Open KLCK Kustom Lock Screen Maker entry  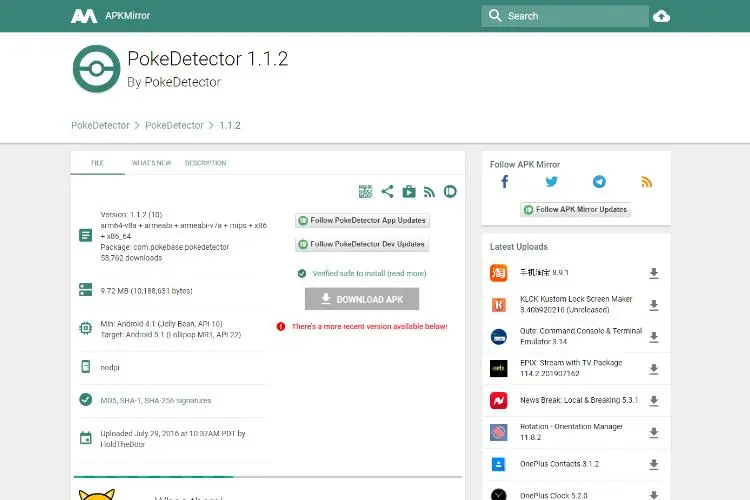tap(576, 304)
